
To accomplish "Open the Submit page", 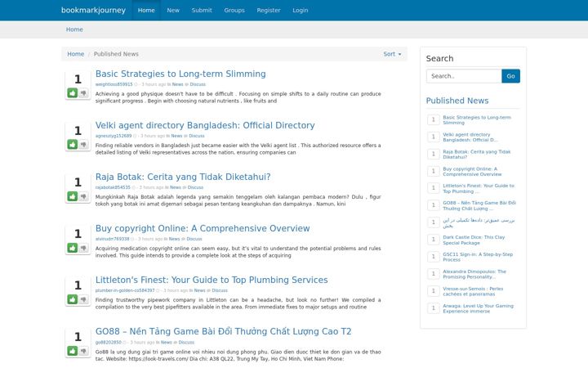I will [x=202, y=10].
